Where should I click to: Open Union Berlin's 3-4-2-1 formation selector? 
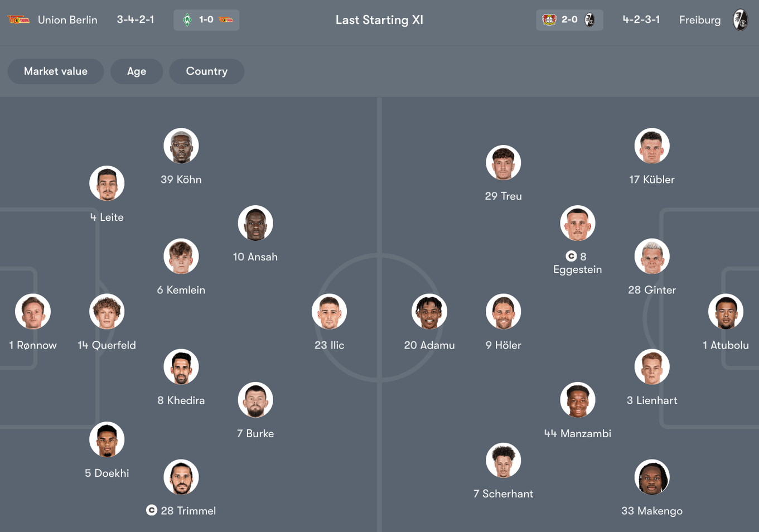(x=136, y=20)
